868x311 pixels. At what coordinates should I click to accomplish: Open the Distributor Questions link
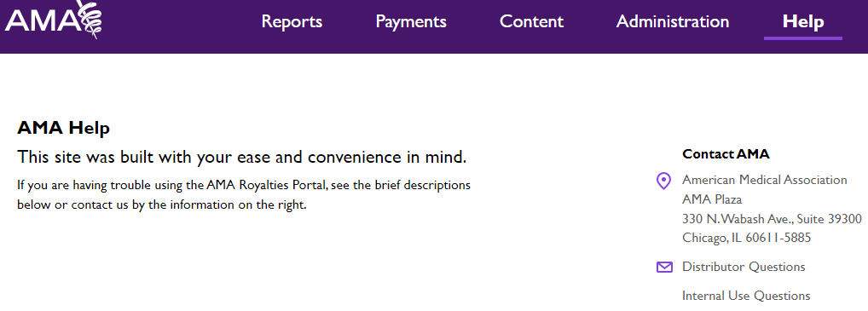point(744,267)
